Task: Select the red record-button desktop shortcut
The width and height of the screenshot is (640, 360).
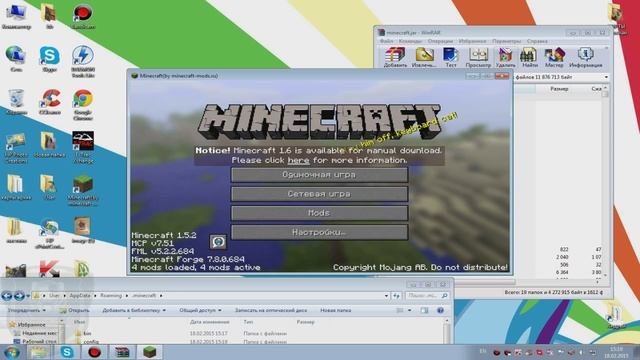Action: coord(83,17)
